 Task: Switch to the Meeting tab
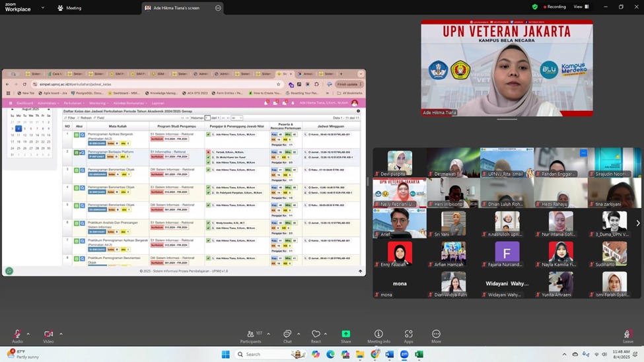(x=69, y=8)
